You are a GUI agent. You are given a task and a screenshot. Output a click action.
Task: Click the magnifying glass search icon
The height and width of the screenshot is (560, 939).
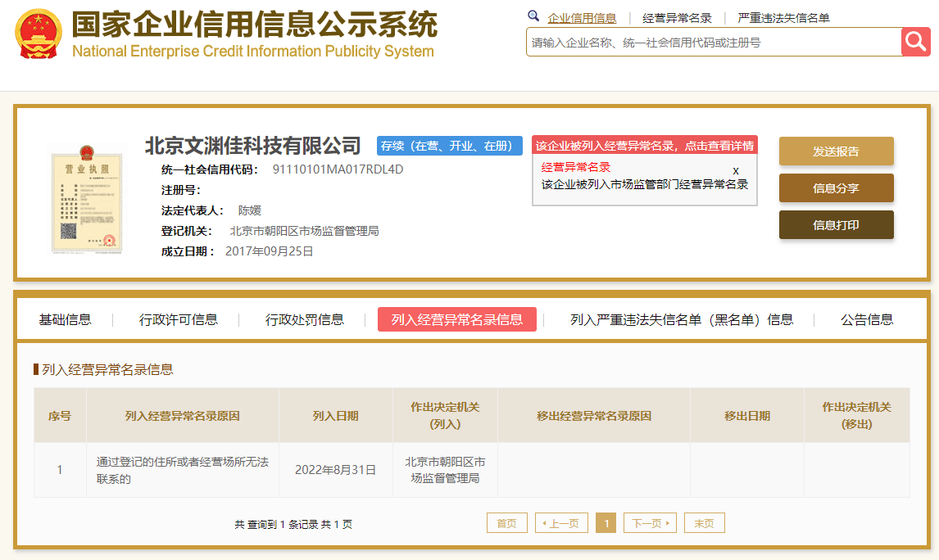pyautogui.click(x=915, y=41)
